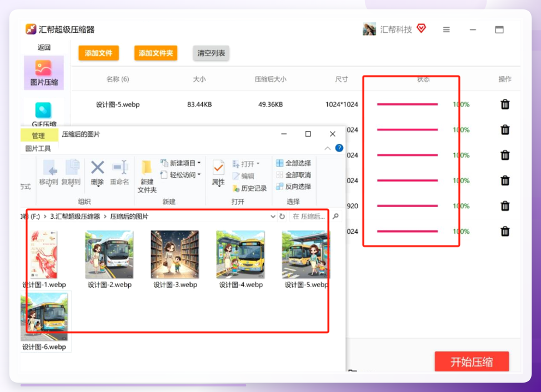Screen dimensions: 541x392
Task: Click 全部选择 in Explorer ribbon
Action: tap(294, 163)
